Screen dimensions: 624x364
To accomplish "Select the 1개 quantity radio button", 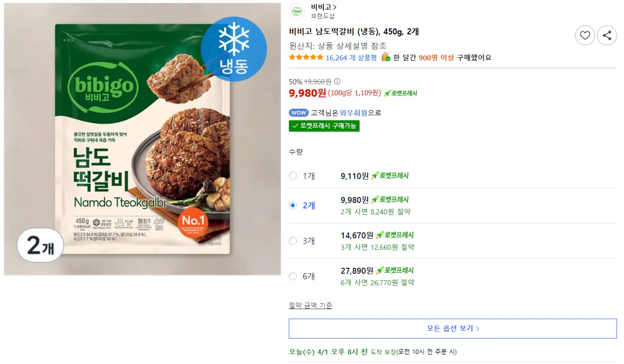I will point(293,176).
